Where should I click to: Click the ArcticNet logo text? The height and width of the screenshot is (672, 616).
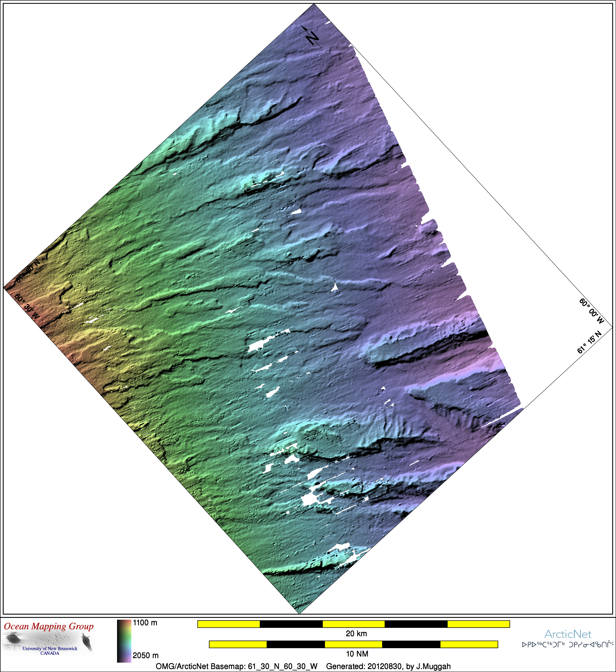pos(568,634)
